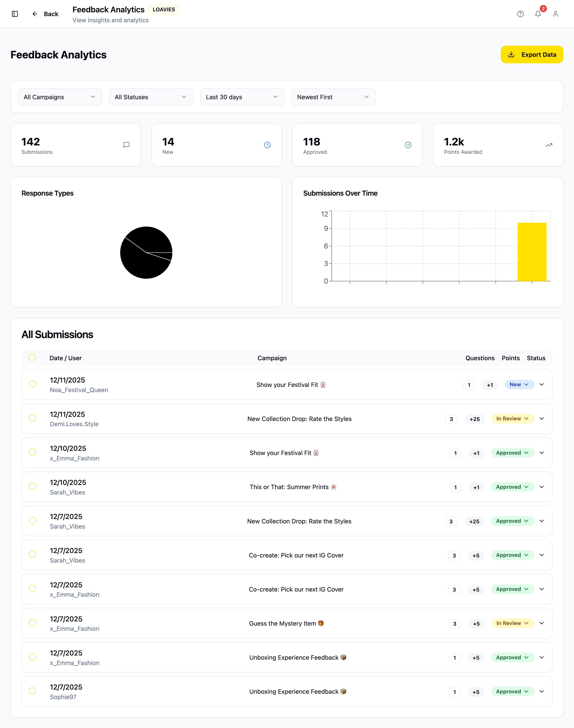The image size is (574, 728).
Task: Open the All Campaigns dropdown
Action: pos(60,97)
